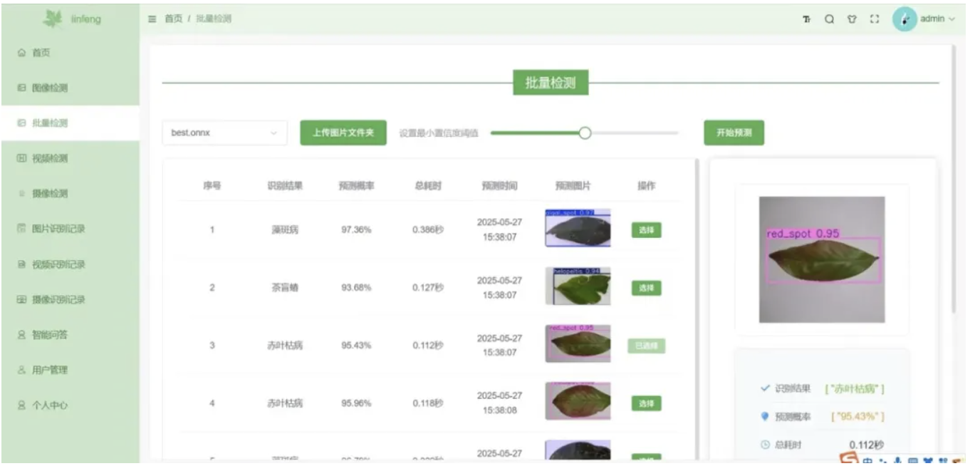Viewport: 980px width, 466px height.
Task: Open row 4 leaf thumbnail
Action: tap(578, 401)
